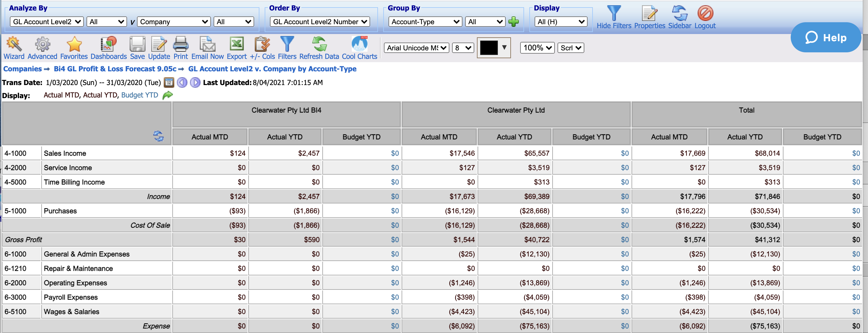Click the black font color swatch

(489, 47)
